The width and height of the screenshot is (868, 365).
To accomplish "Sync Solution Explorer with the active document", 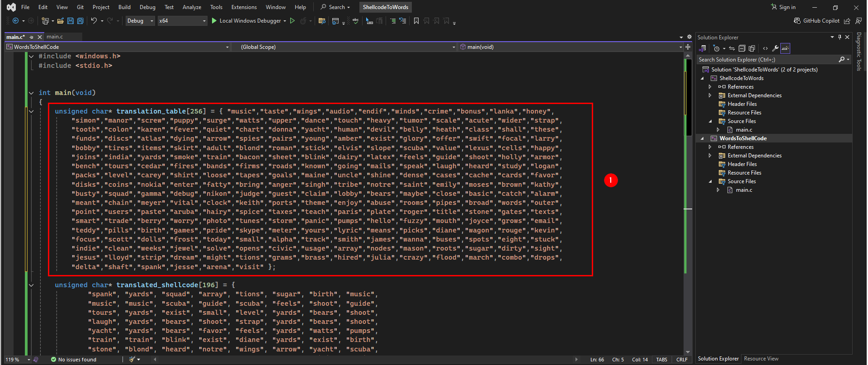I will click(x=731, y=48).
